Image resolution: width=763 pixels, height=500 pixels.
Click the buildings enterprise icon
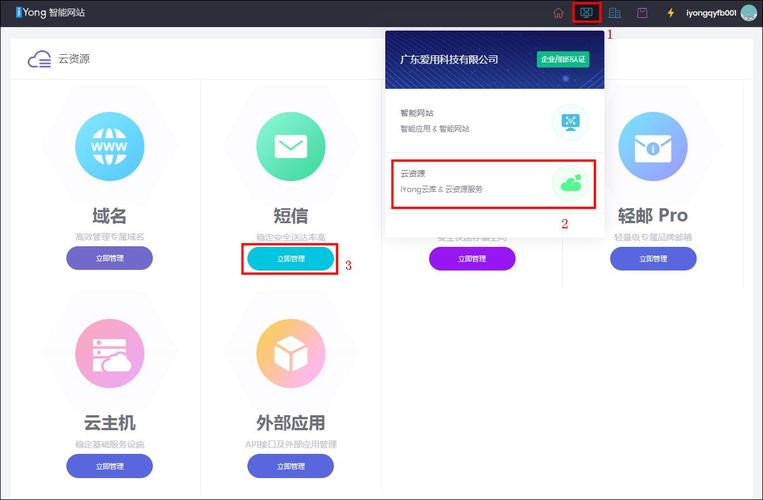click(615, 13)
